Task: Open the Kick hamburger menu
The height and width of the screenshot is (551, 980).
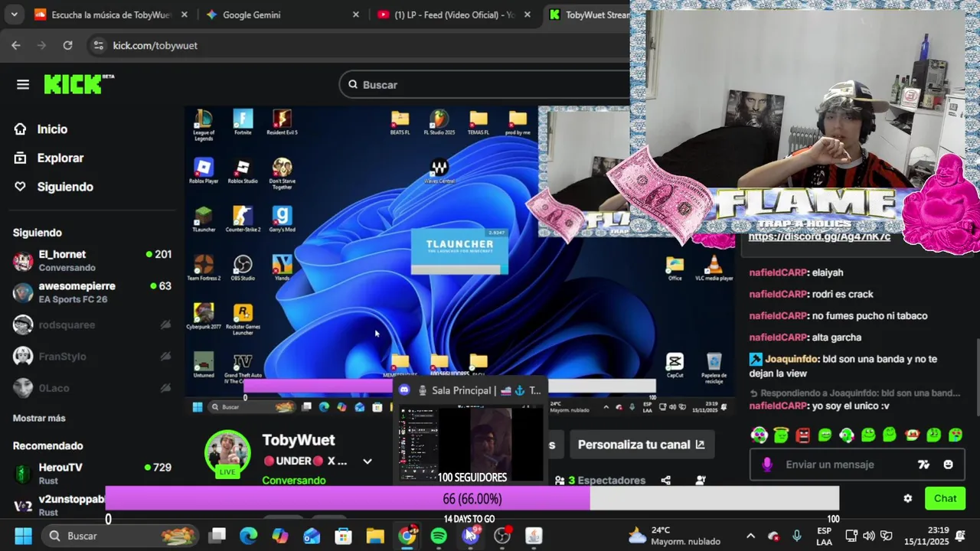Action: (x=23, y=85)
